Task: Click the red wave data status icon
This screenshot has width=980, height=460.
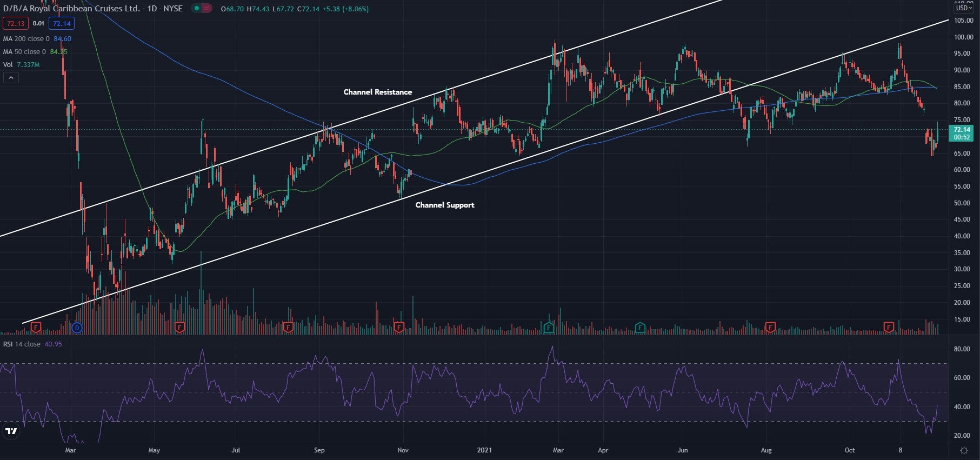Action: pos(207,9)
